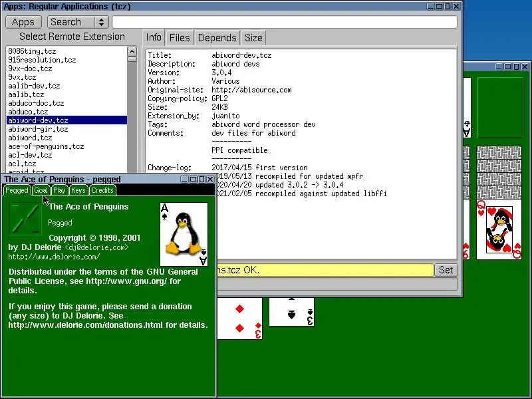Click the yellow status field showing OK
Image resolution: width=532 pixels, height=399 pixels.
coord(325,270)
